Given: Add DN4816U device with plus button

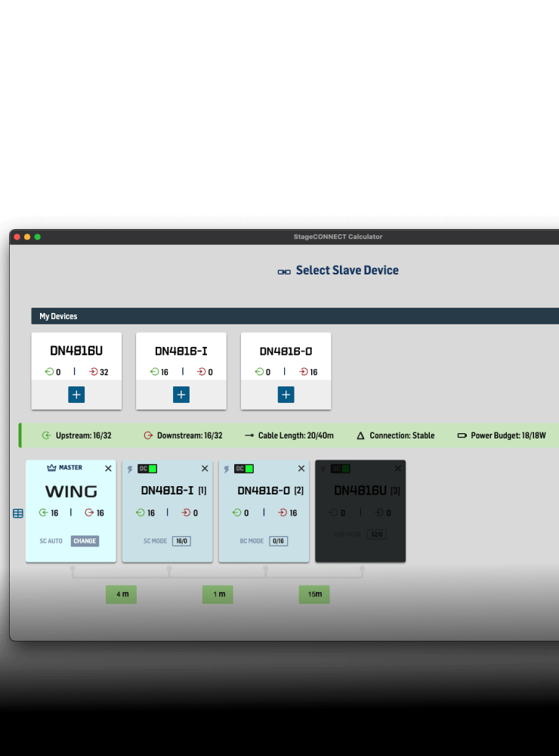Looking at the screenshot, I should [76, 395].
